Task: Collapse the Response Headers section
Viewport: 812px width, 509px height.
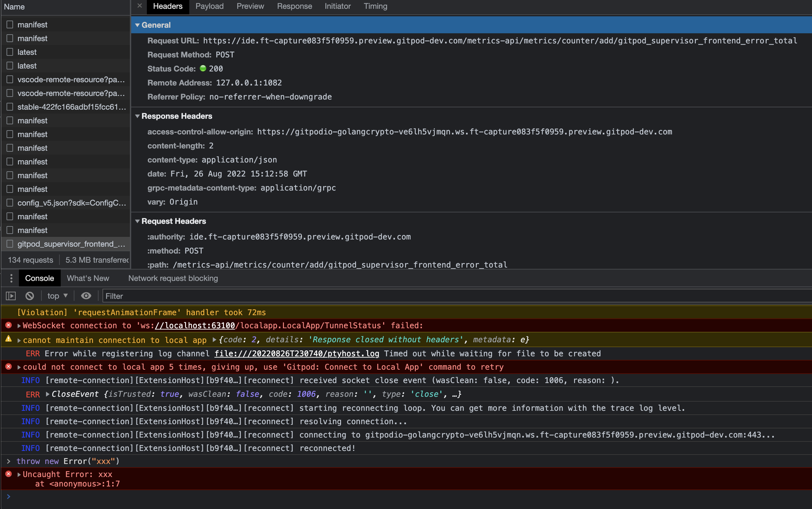Action: coord(137,116)
